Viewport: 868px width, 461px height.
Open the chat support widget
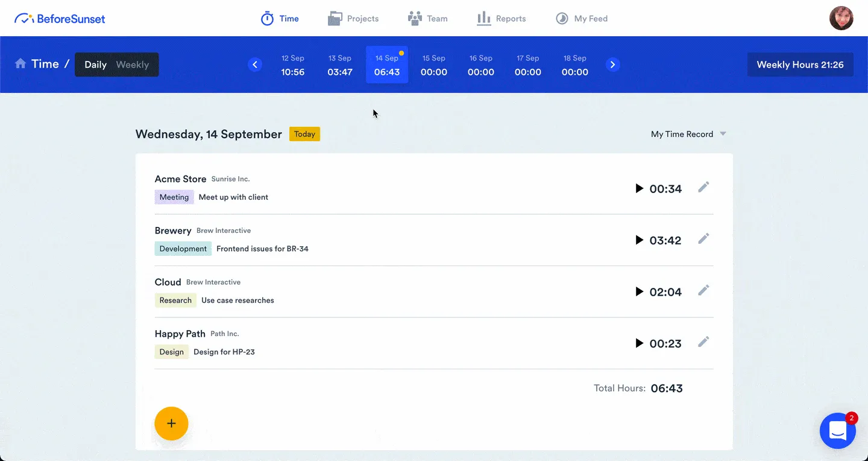click(x=838, y=431)
